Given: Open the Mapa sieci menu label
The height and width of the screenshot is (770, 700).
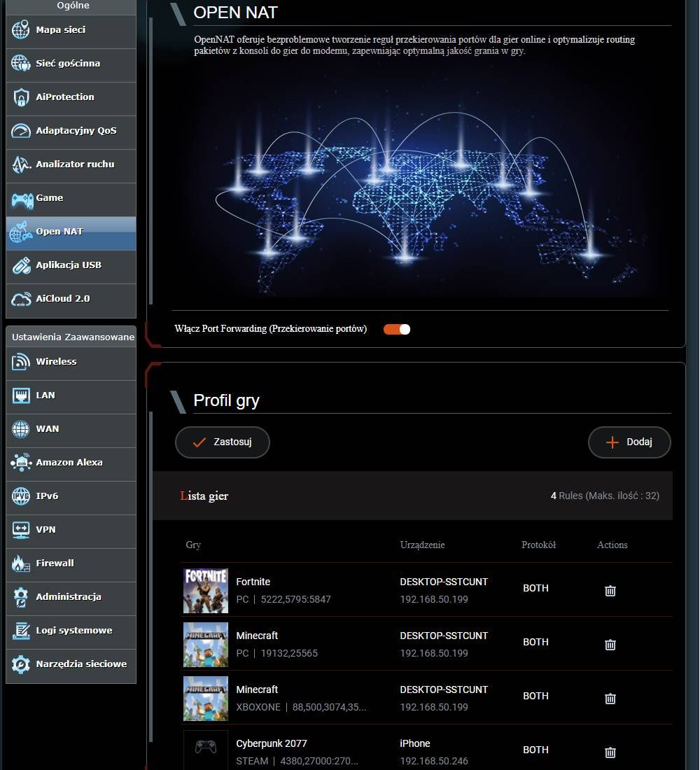Looking at the screenshot, I should (x=60, y=30).
